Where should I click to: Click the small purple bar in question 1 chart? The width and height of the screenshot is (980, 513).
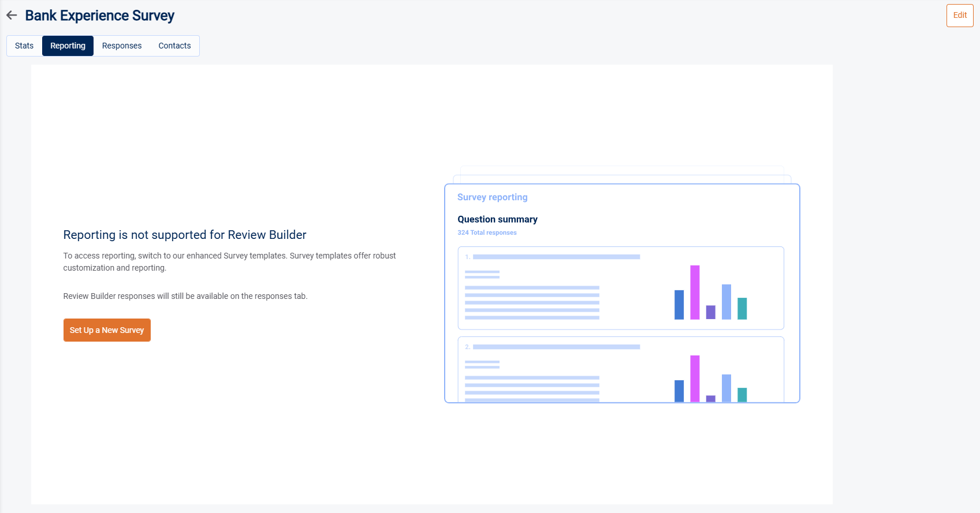tap(710, 312)
